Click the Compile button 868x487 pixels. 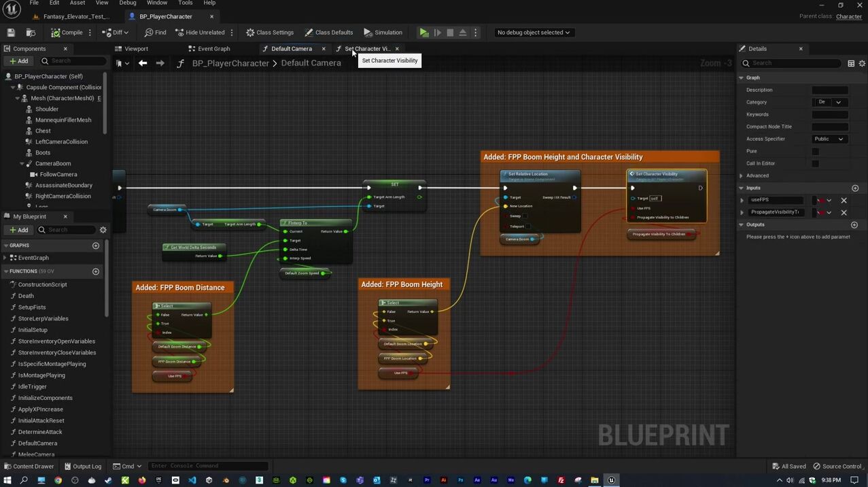point(67,33)
